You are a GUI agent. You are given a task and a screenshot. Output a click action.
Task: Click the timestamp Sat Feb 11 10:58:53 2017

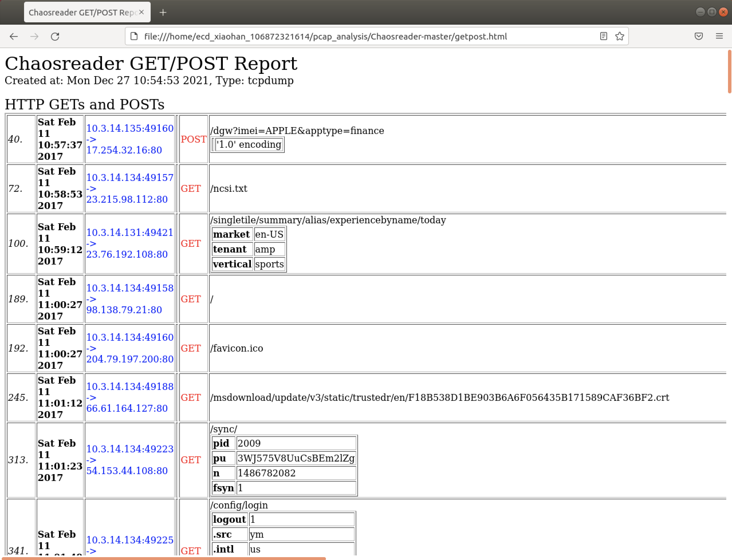[x=60, y=188]
